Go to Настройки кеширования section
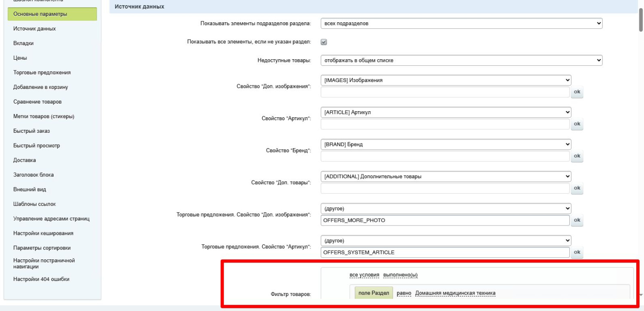Image resolution: width=644 pixels, height=311 pixels. coord(43,233)
